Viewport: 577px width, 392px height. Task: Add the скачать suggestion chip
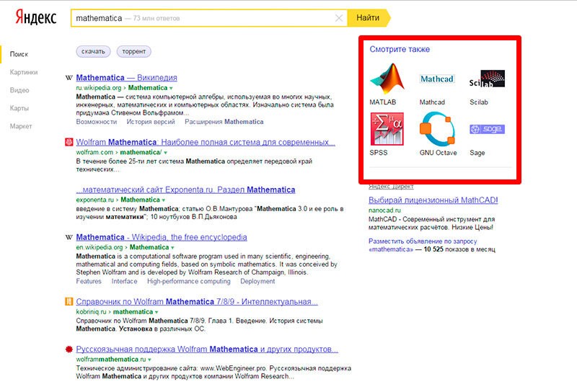tap(93, 51)
